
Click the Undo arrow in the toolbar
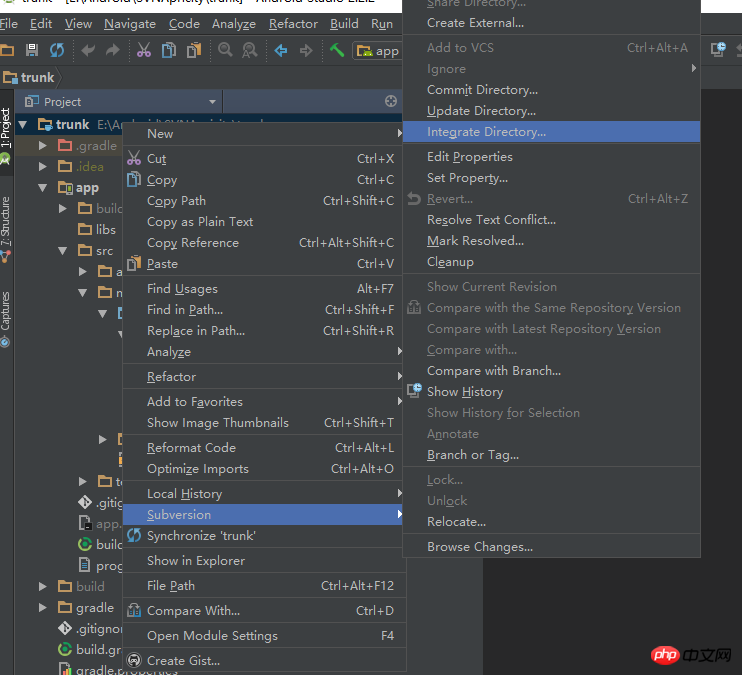pyautogui.click(x=88, y=50)
